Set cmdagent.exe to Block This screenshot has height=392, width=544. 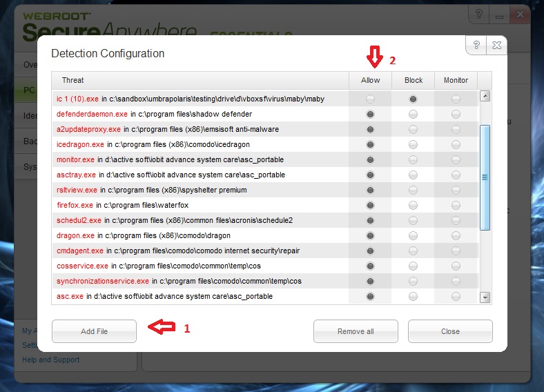tap(413, 251)
